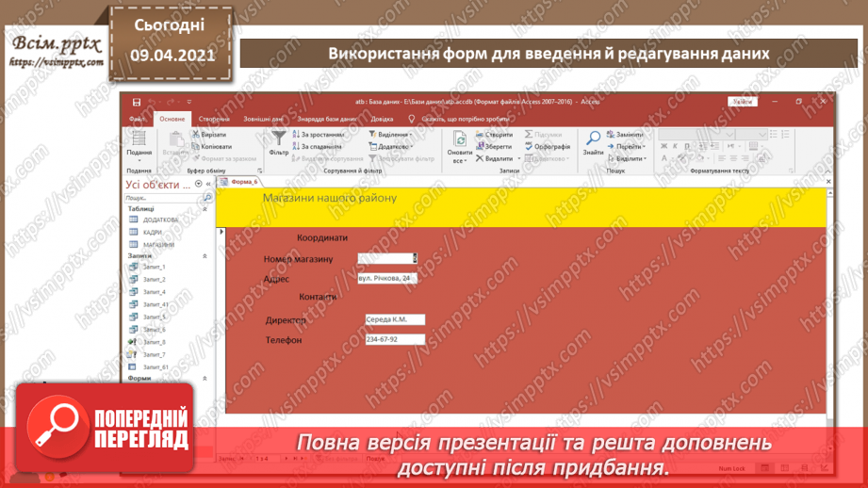Click the Filter funnel icon
Image resolution: width=868 pixels, height=488 pixels.
click(x=279, y=139)
